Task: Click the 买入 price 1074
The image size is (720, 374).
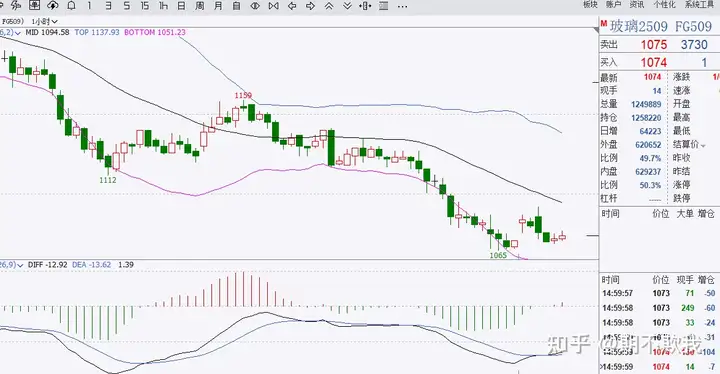Action: [653, 62]
